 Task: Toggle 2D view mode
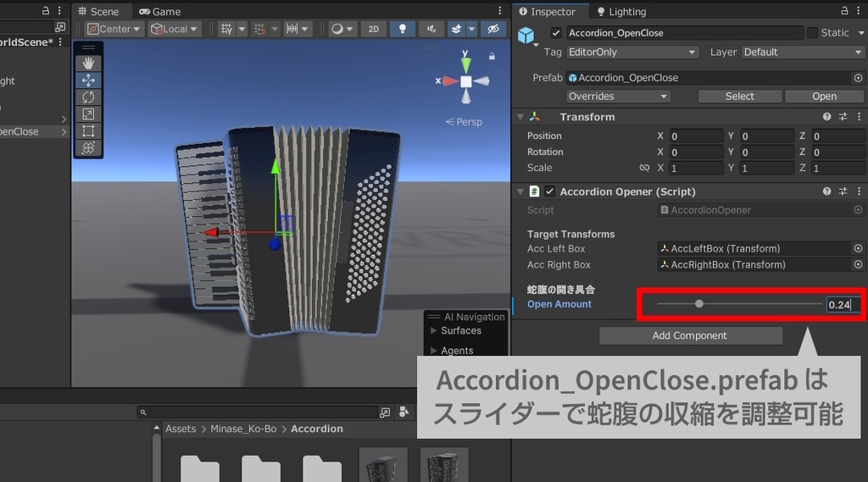[x=374, y=29]
